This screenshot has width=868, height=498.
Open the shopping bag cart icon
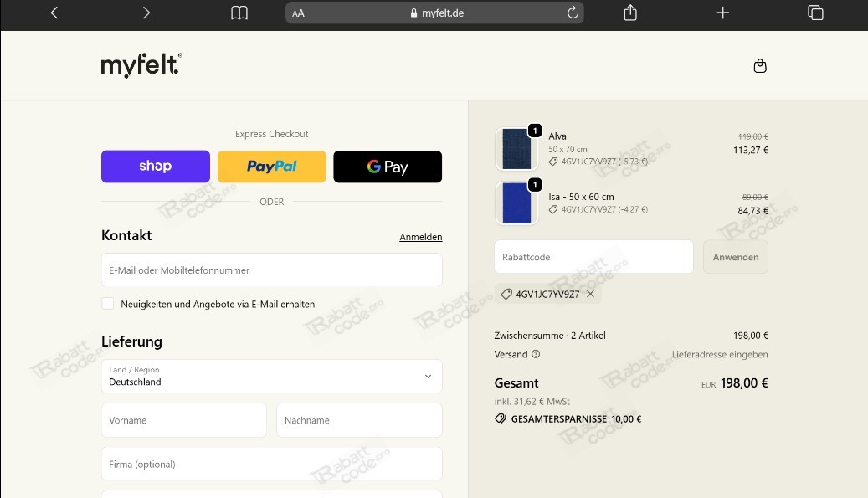(760, 66)
